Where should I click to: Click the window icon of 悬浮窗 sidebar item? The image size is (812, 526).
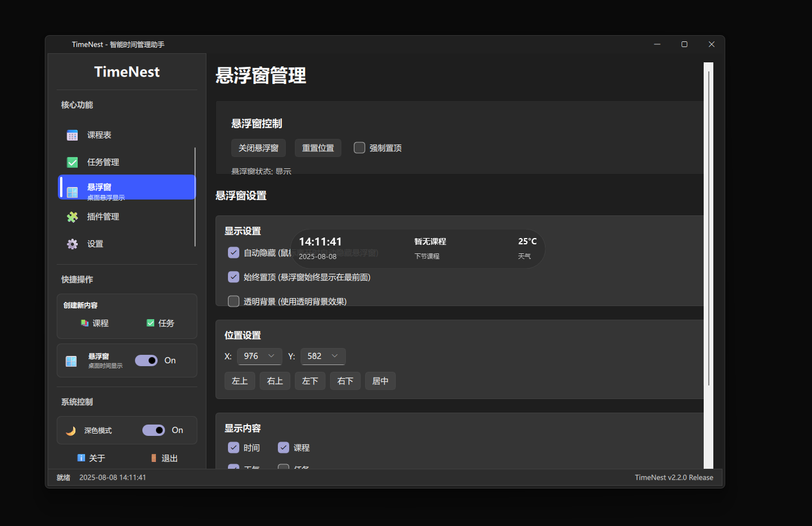pos(72,192)
